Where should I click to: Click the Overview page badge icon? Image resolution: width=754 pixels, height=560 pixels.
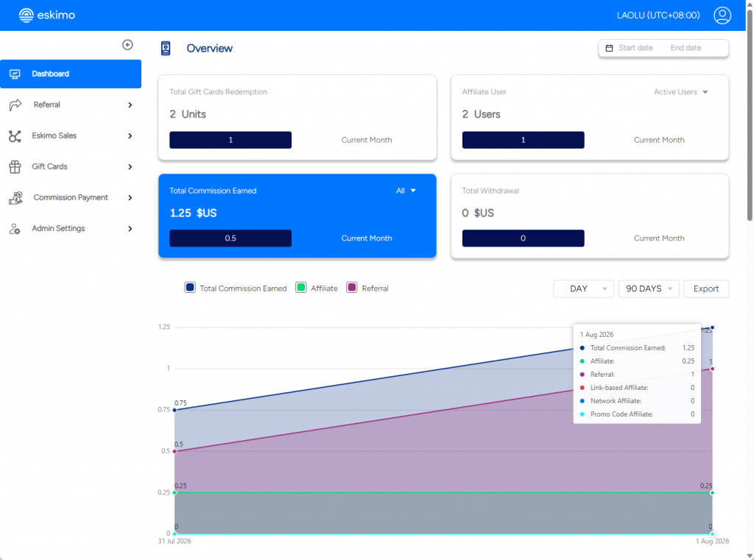pos(166,48)
